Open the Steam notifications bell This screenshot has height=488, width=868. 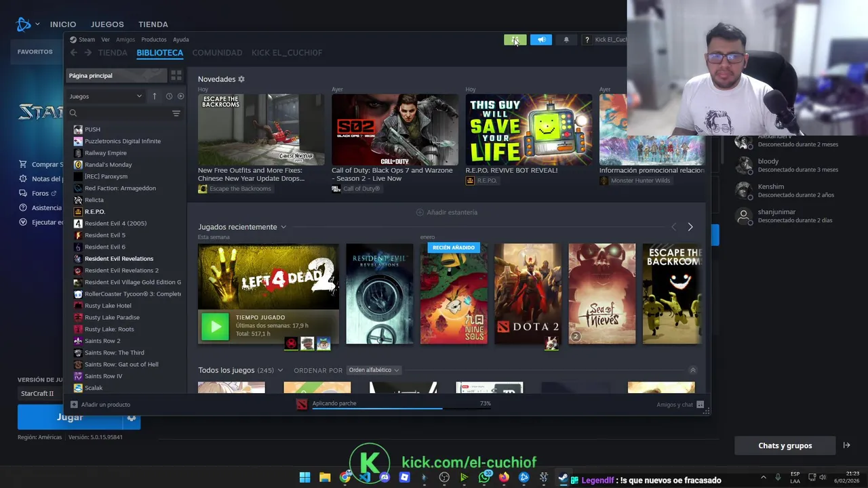tap(566, 40)
